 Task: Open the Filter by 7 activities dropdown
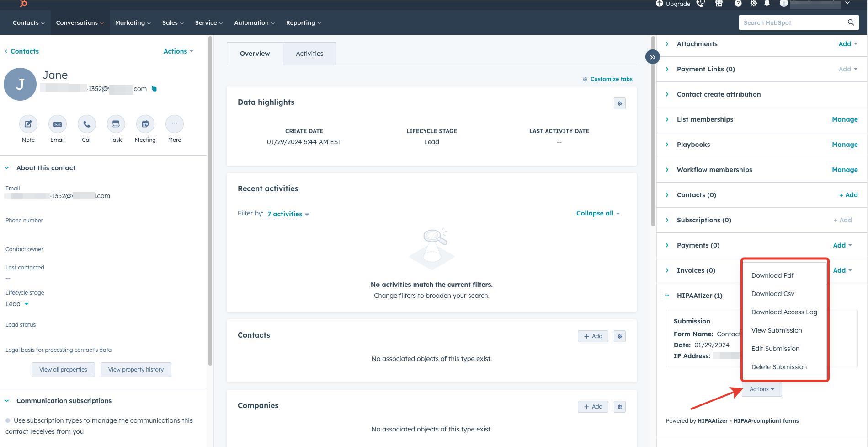(288, 214)
